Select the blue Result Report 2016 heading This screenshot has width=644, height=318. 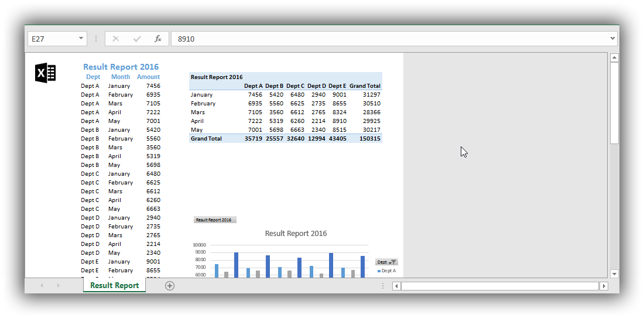tap(121, 67)
